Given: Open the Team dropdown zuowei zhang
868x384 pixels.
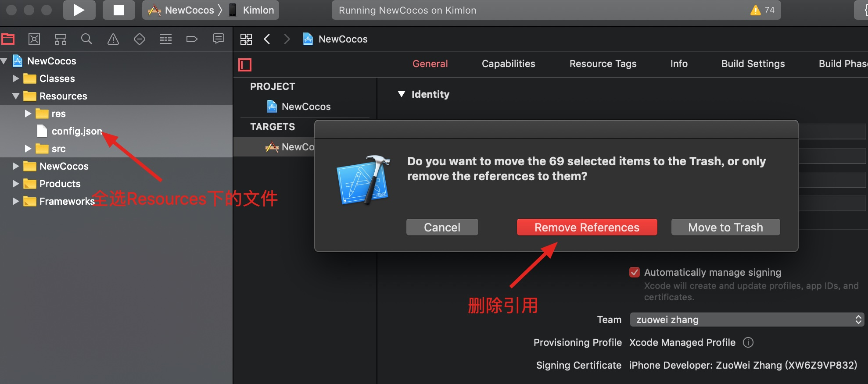Looking at the screenshot, I should (747, 320).
